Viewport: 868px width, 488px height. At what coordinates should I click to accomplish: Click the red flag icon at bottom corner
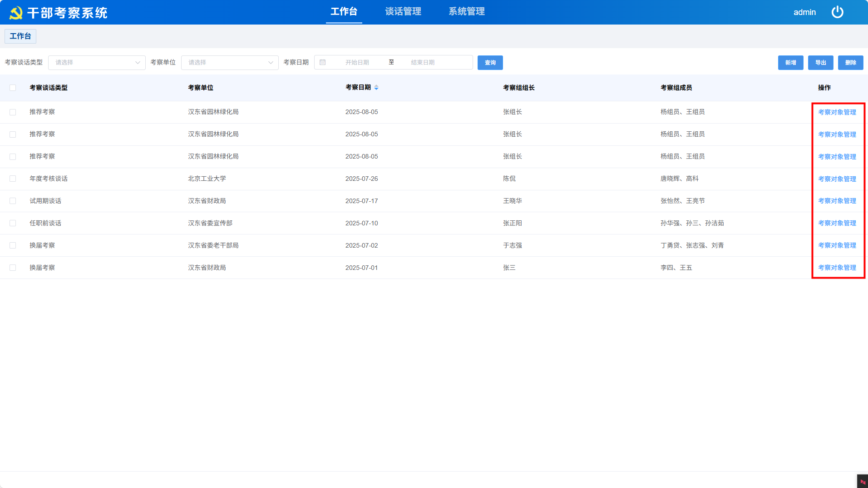tap(863, 482)
